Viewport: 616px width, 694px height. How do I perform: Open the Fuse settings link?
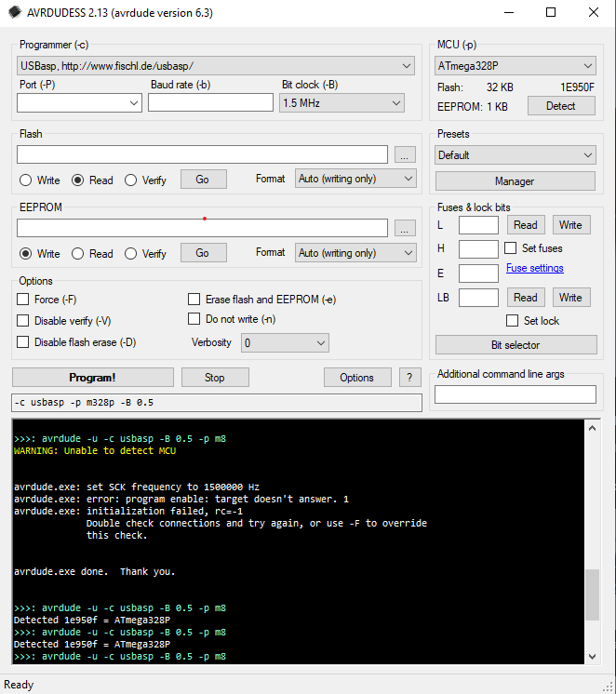tap(534, 268)
